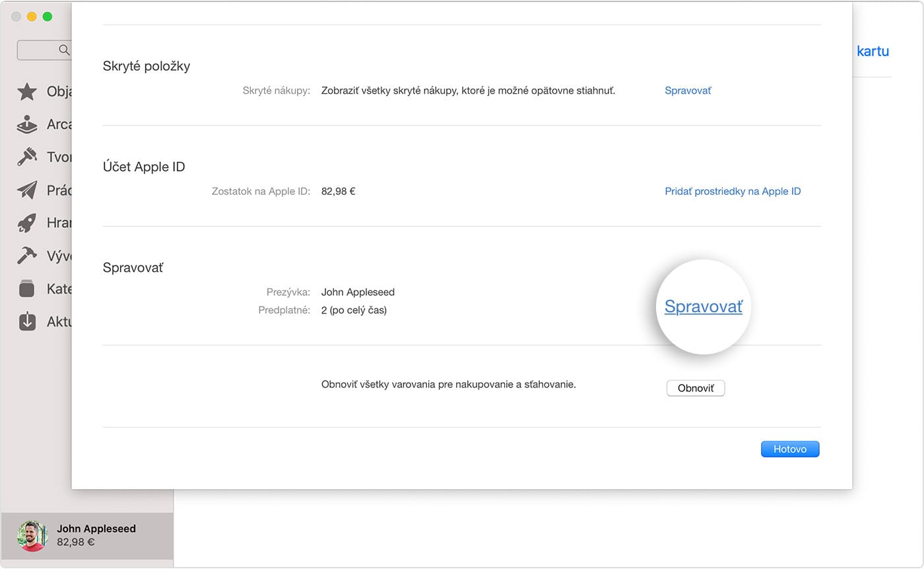Click the blue kartu link at top right
Image resolution: width=924 pixels, height=569 pixels.
point(872,51)
